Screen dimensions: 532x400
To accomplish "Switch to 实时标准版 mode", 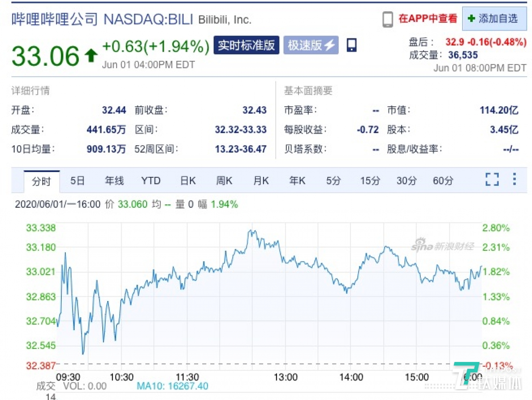I will [246, 45].
